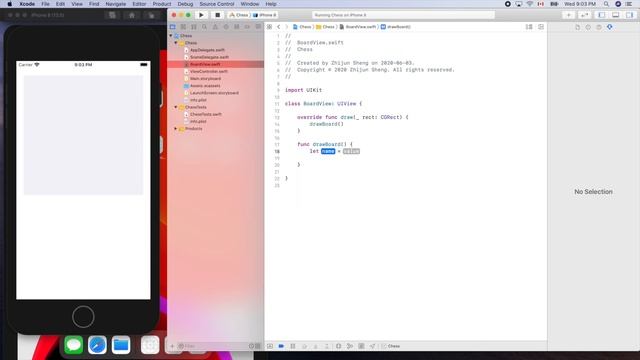This screenshot has width=640, height=360.
Task: Show the Quick Help inspector
Action: click(x=599, y=27)
